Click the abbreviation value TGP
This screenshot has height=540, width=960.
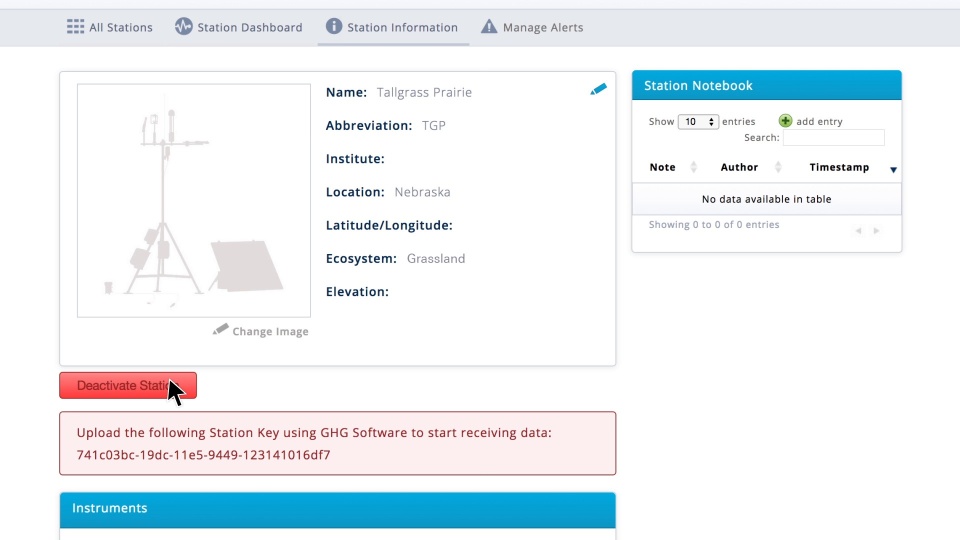point(433,126)
